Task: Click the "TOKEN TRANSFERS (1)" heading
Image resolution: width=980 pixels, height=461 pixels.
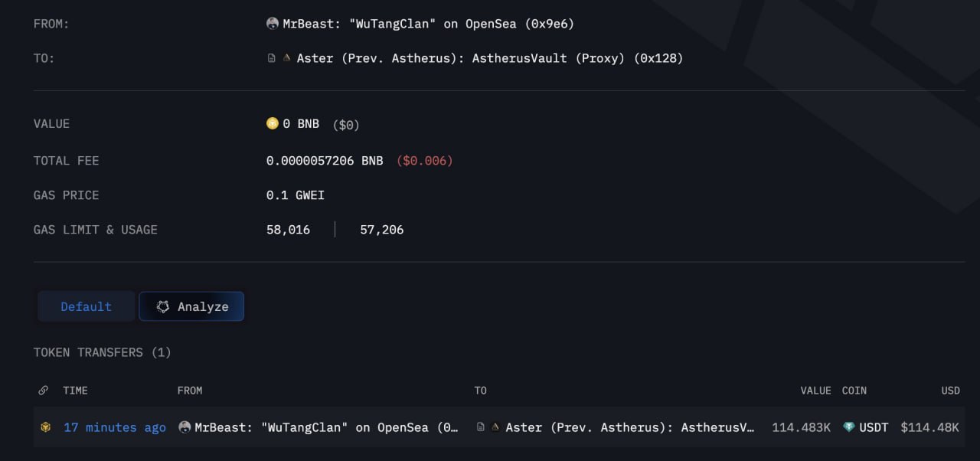Action: pos(103,352)
